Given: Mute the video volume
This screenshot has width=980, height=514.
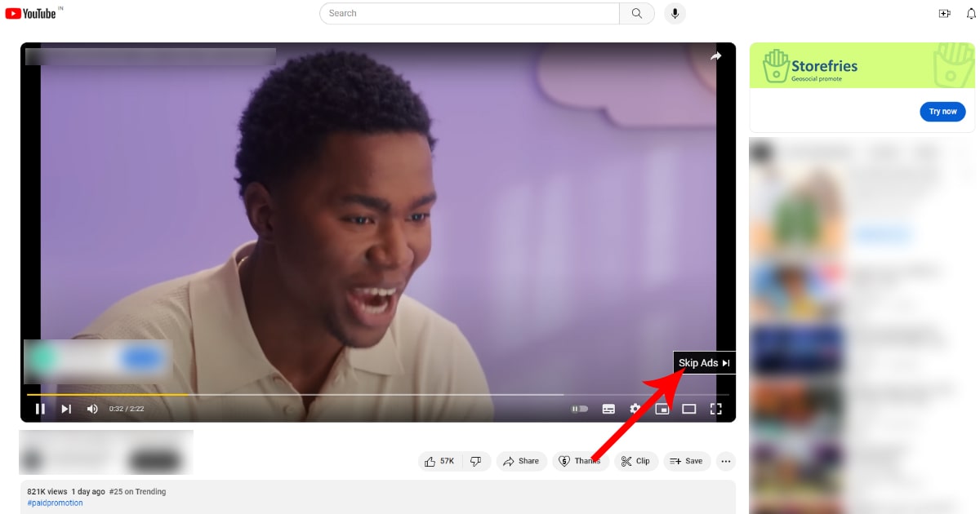Looking at the screenshot, I should click(x=92, y=409).
